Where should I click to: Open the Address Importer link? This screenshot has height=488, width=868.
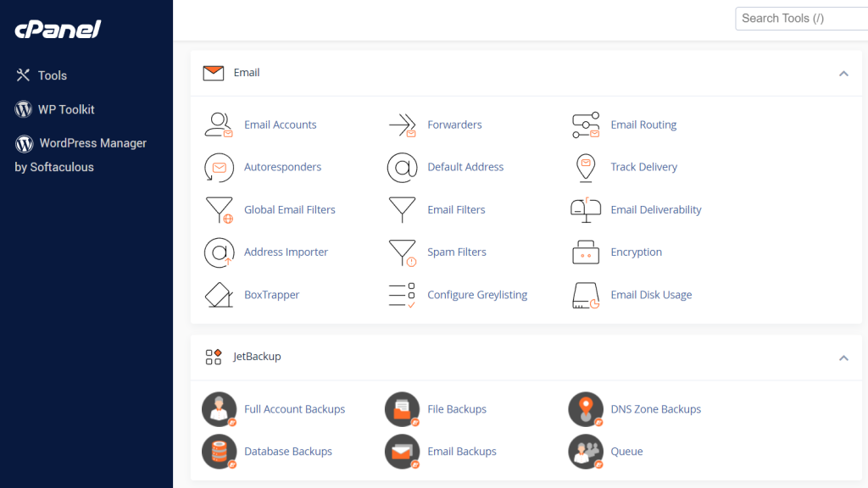pyautogui.click(x=286, y=252)
